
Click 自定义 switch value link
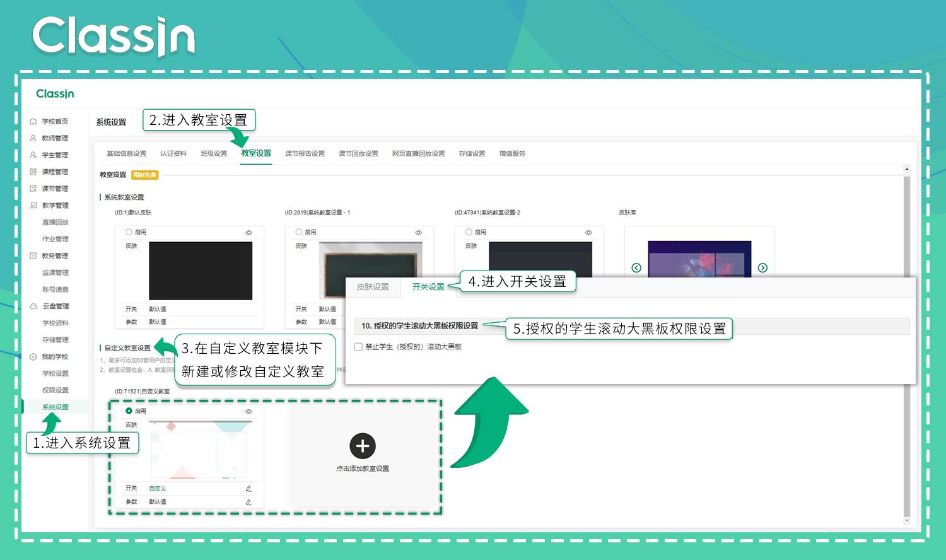tap(158, 489)
